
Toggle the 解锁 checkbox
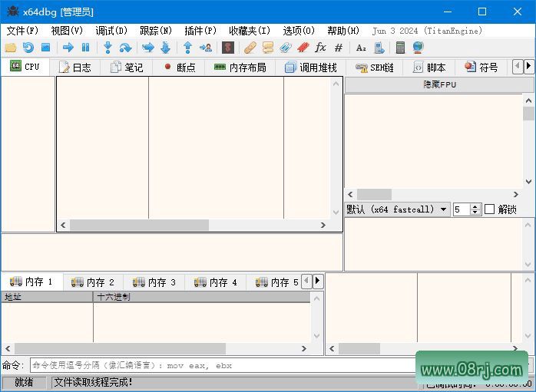(489, 209)
